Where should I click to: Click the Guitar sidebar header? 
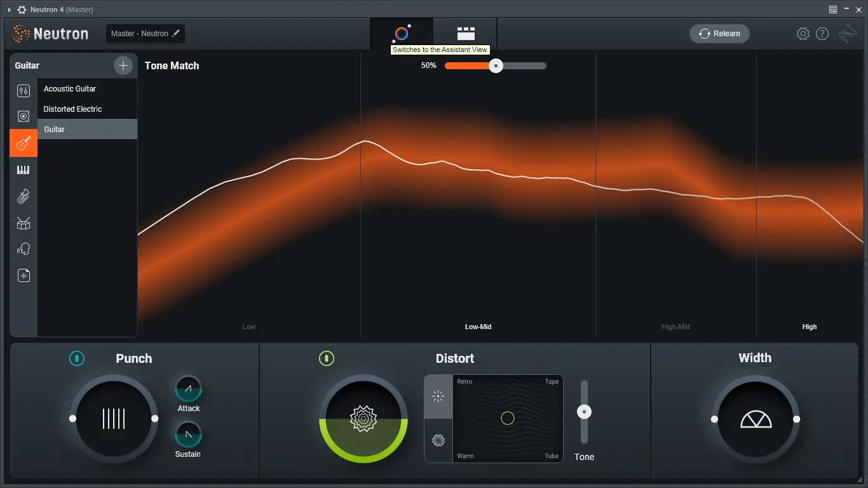tap(27, 65)
